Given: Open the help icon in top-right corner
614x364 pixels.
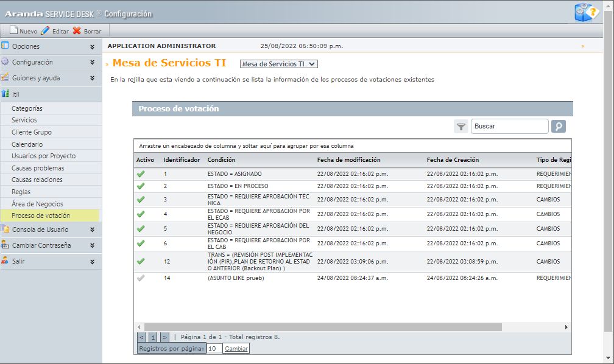Looking at the screenshot, I should pos(586,12).
